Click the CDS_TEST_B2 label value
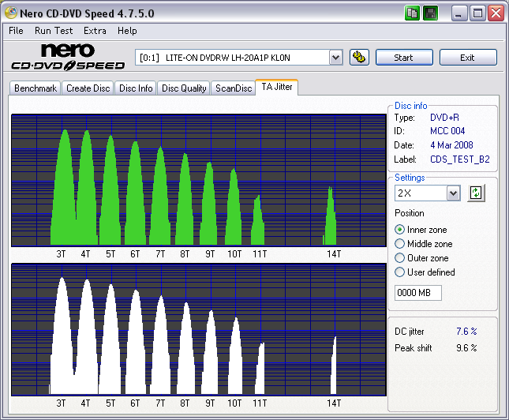509x420 pixels. [459, 159]
